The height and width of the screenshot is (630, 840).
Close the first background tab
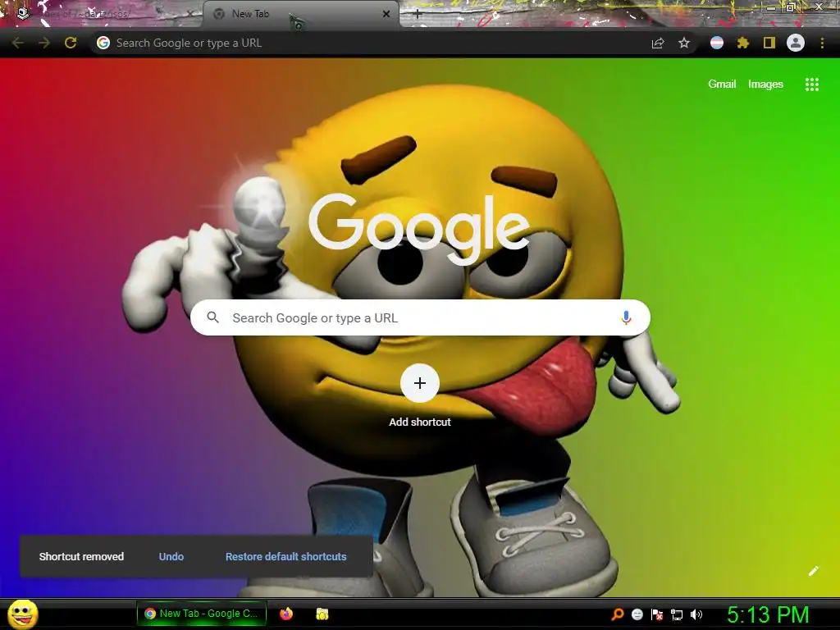[190, 14]
